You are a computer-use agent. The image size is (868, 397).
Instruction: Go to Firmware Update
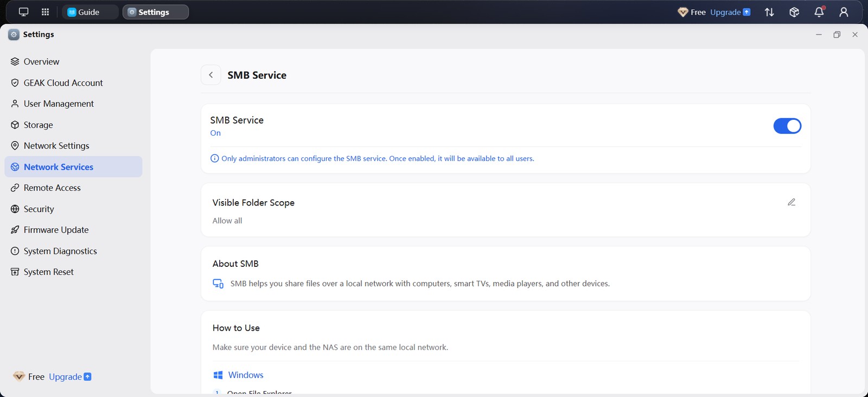73,230
